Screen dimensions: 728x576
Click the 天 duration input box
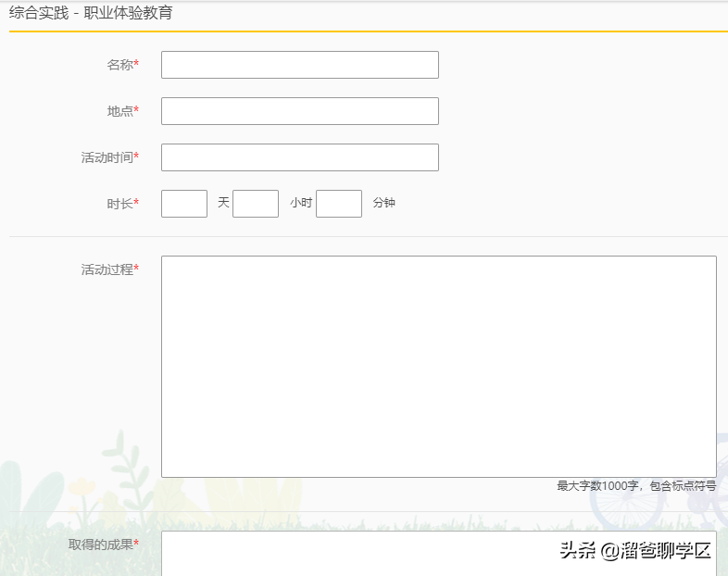(x=184, y=204)
